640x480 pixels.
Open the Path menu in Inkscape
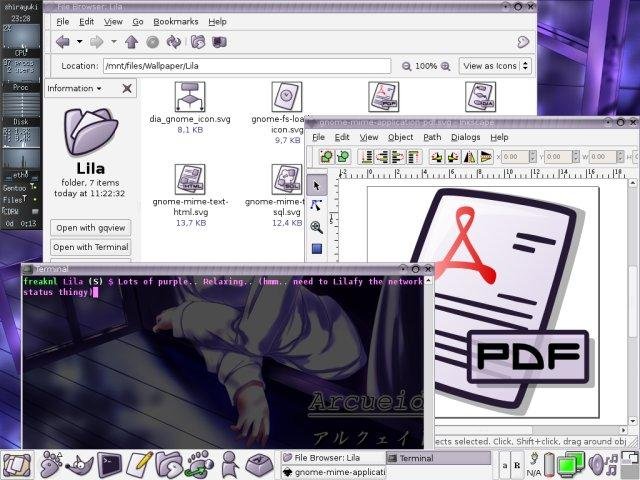[432, 138]
